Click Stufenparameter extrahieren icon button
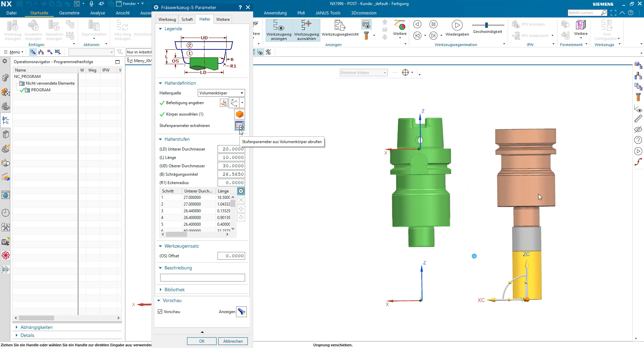This screenshot has width=644, height=348. pos(239,126)
